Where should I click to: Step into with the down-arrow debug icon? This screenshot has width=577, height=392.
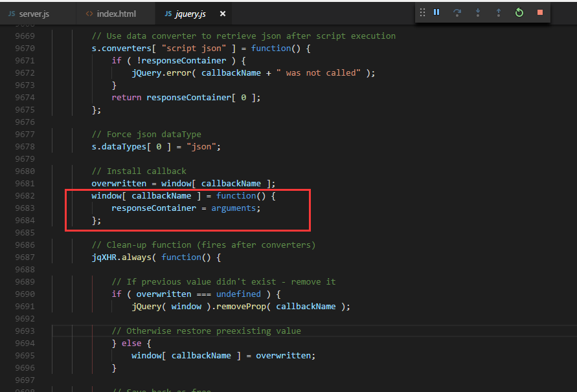(x=478, y=12)
